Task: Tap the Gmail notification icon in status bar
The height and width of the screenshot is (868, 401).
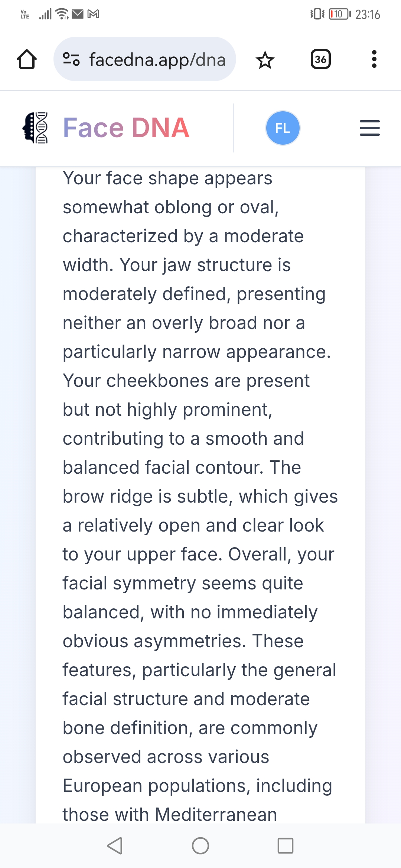Action: pos(93,14)
